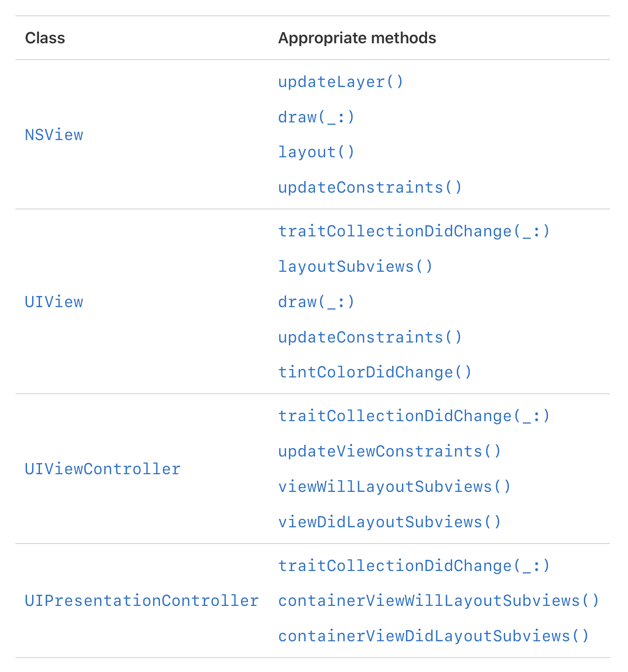Screen dimensions: 628x672
Task: Open the UIPresentationController class link
Action: [x=141, y=601]
